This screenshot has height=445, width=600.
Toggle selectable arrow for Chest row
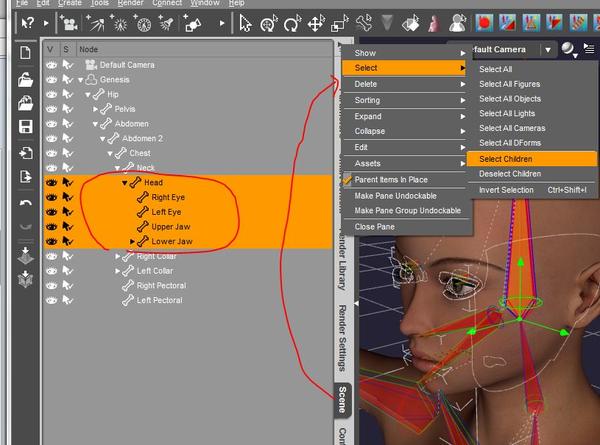(68, 153)
